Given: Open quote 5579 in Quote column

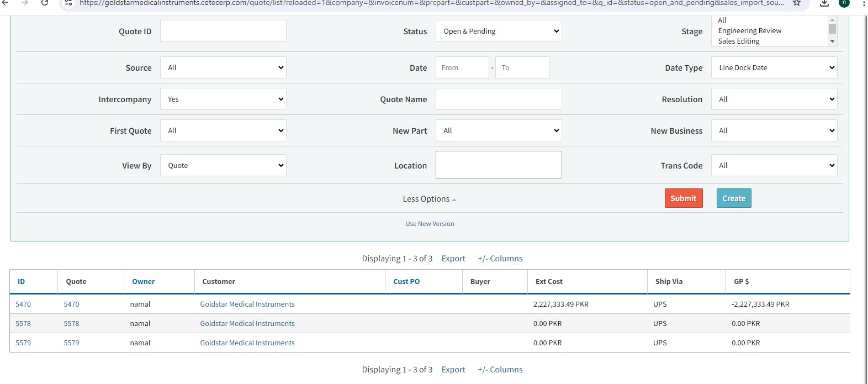Looking at the screenshot, I should pyautogui.click(x=71, y=343).
